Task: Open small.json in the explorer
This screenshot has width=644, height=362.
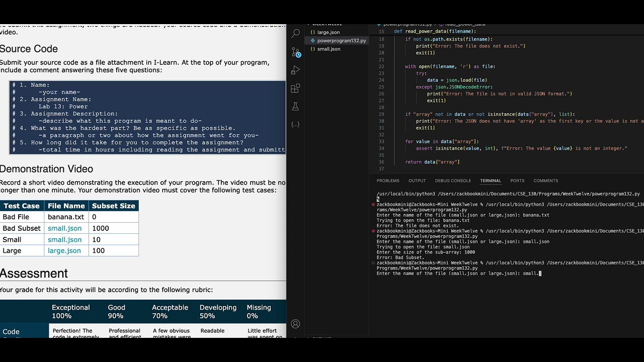Action: [x=329, y=49]
